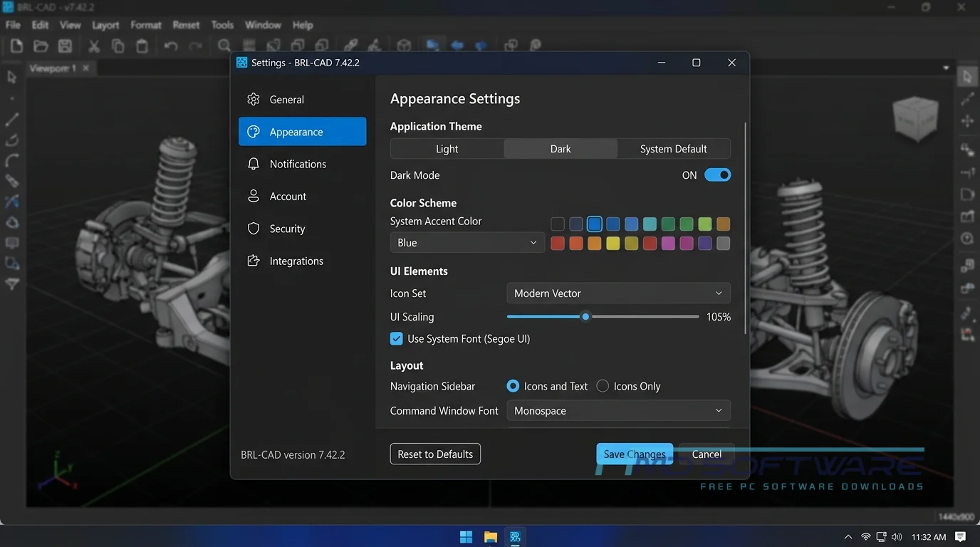The height and width of the screenshot is (547, 980).
Task: Click the Save floppy disk icon in toolbar
Action: [65, 46]
